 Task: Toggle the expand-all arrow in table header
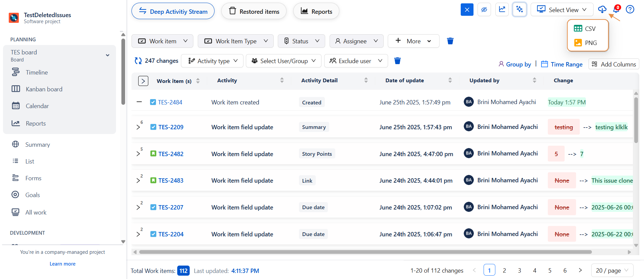click(x=143, y=81)
